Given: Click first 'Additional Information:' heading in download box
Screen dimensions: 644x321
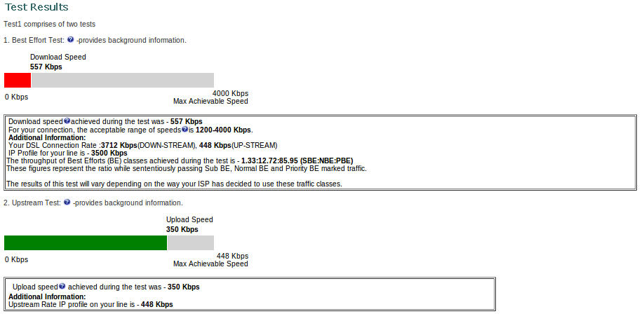Looking at the screenshot, I should 47,137.
